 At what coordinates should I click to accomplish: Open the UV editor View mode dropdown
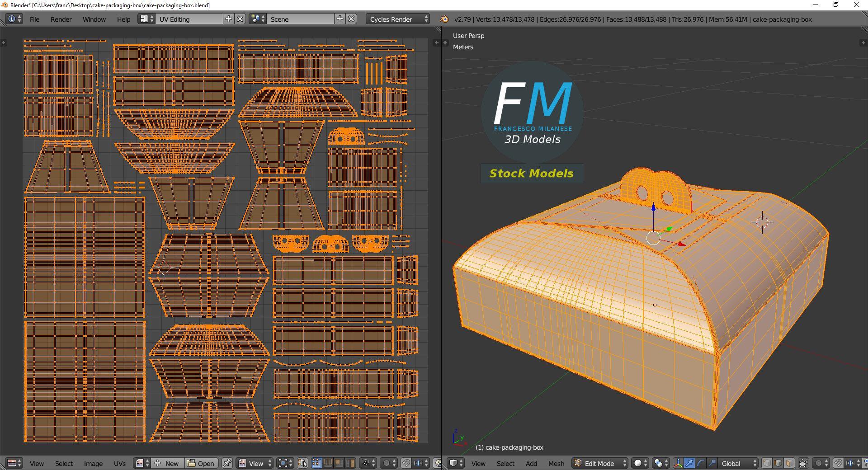(255, 463)
